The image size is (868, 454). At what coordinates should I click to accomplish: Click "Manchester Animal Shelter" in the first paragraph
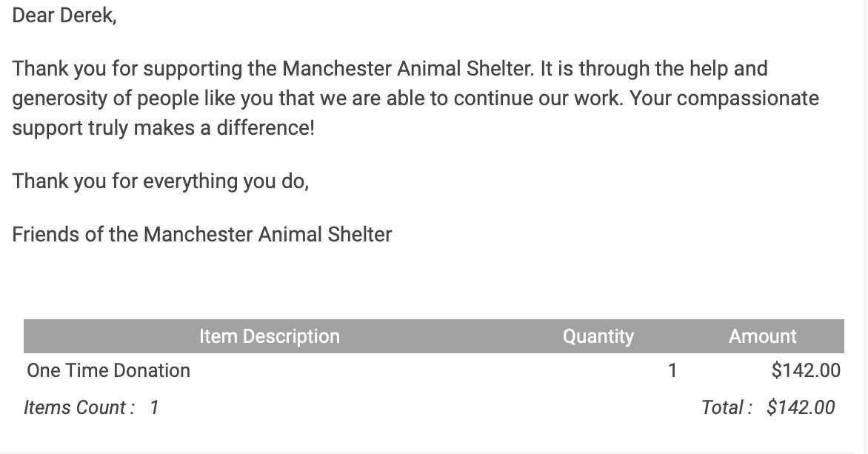409,69
